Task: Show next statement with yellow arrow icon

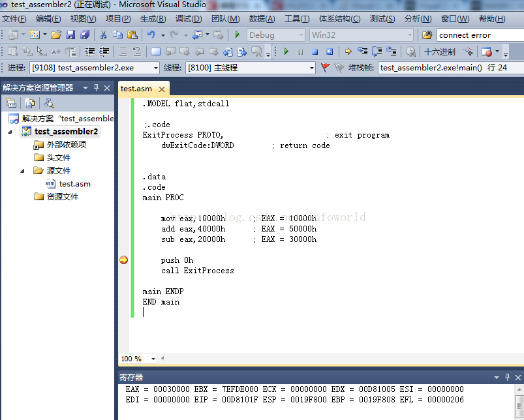Action: (x=348, y=52)
